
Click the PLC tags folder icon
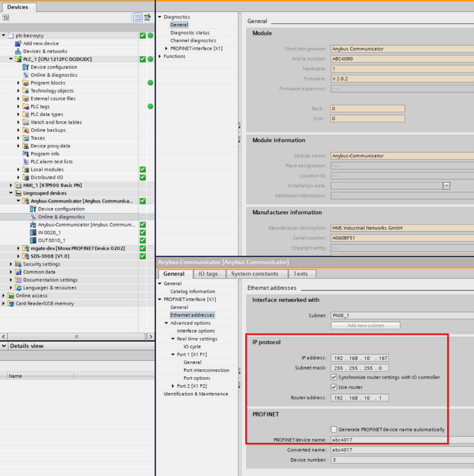click(x=26, y=107)
